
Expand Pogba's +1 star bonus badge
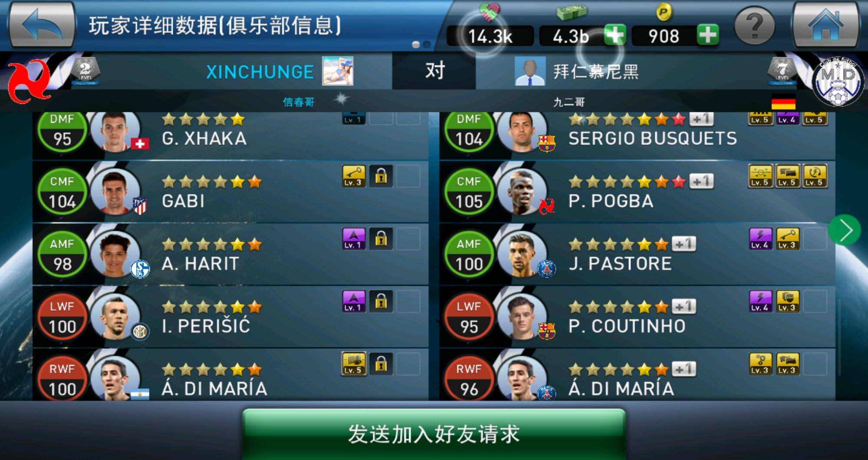point(701,181)
